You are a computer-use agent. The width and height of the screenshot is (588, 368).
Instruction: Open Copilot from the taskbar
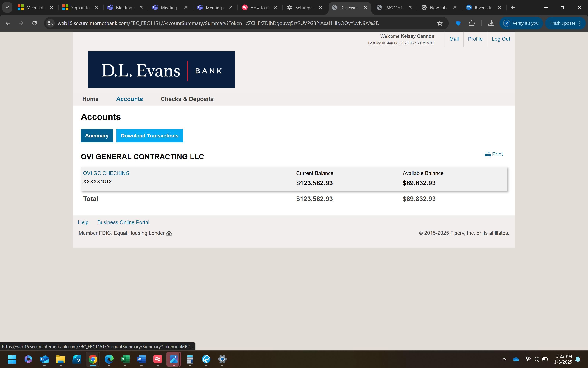tap(28, 359)
